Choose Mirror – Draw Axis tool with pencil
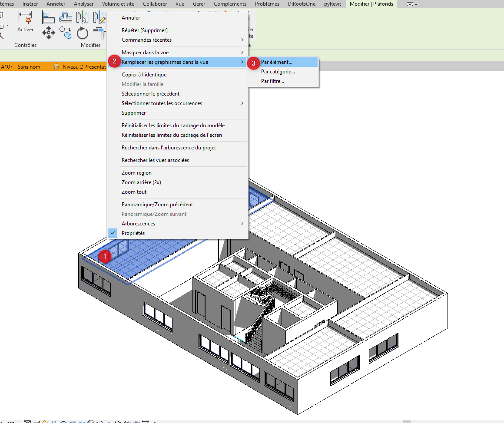This screenshot has width=504, height=423. coord(99,17)
